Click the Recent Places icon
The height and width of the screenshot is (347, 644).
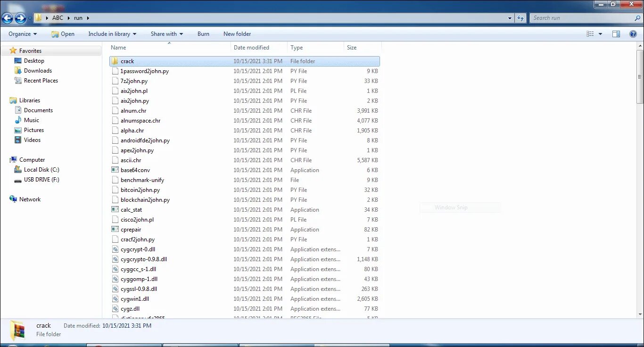(x=18, y=81)
